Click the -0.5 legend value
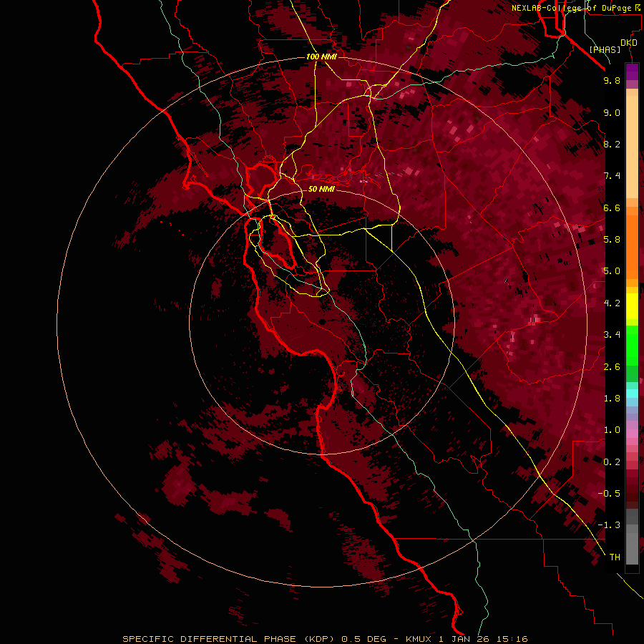 [609, 493]
